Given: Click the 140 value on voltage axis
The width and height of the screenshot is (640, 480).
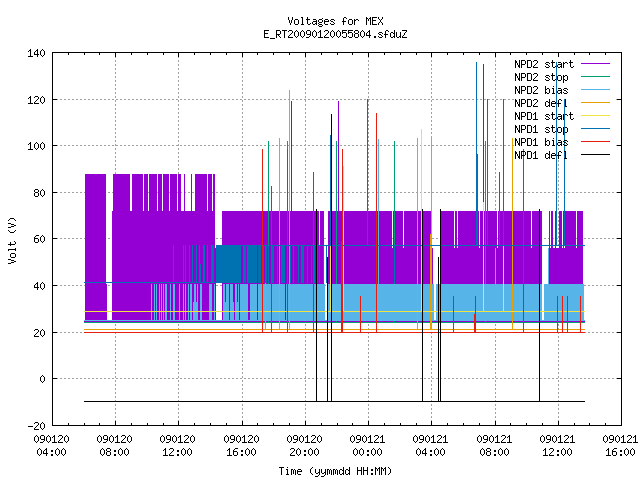Looking at the screenshot, I should 36,53.
